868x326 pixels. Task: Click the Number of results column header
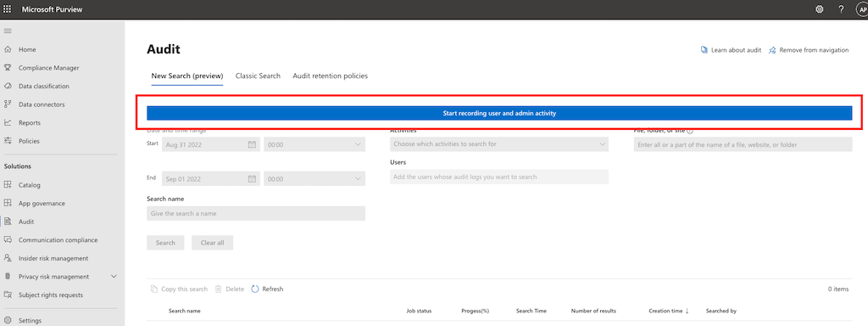(x=593, y=311)
